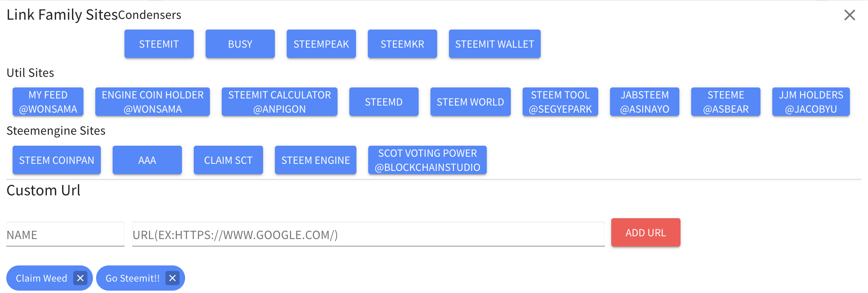
Task: Visit the Steem World site
Action: (470, 102)
